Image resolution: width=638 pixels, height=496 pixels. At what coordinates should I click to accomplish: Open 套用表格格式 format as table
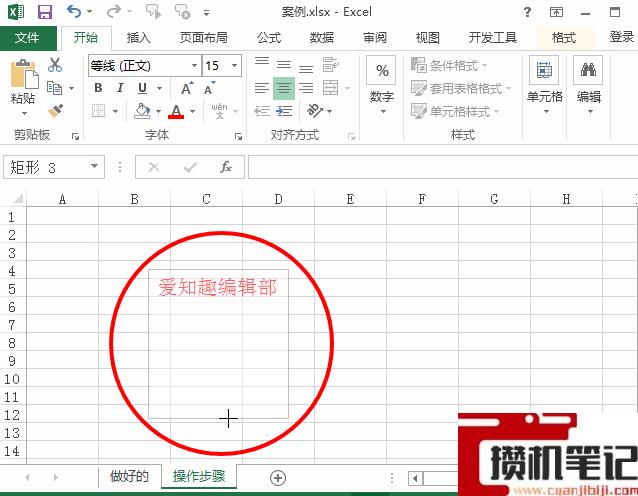[461, 88]
